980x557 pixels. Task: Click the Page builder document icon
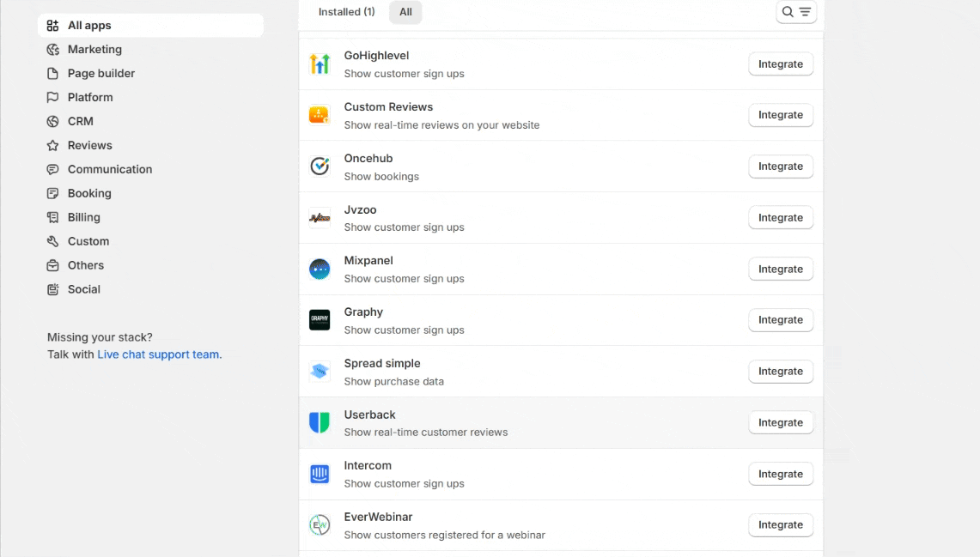pos(52,73)
